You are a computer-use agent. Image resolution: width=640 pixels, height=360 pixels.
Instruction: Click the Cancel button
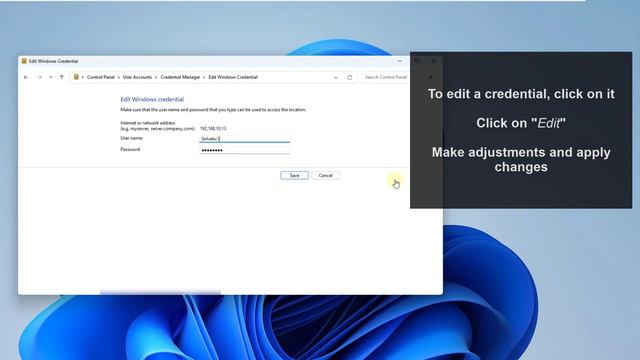coord(325,175)
